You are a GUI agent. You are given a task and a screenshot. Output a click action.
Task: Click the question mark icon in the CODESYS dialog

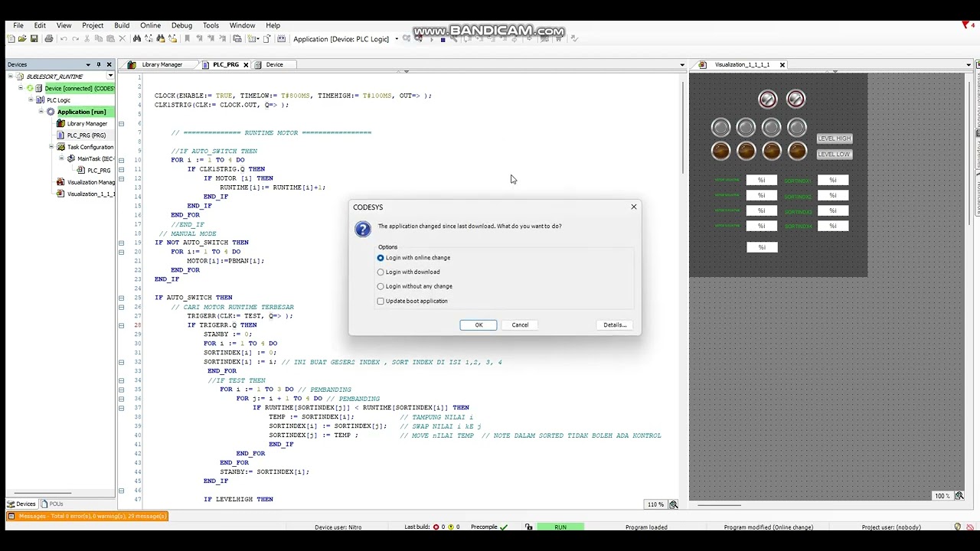(x=363, y=229)
